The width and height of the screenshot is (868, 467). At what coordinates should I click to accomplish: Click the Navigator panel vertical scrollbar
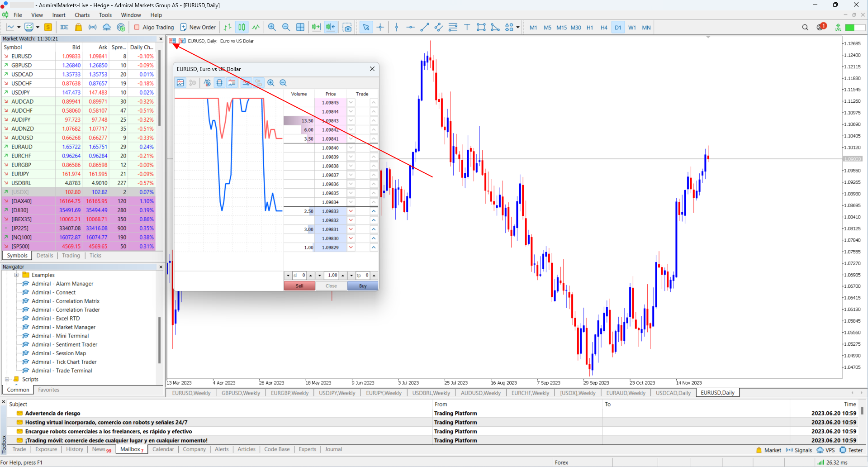coord(159,339)
